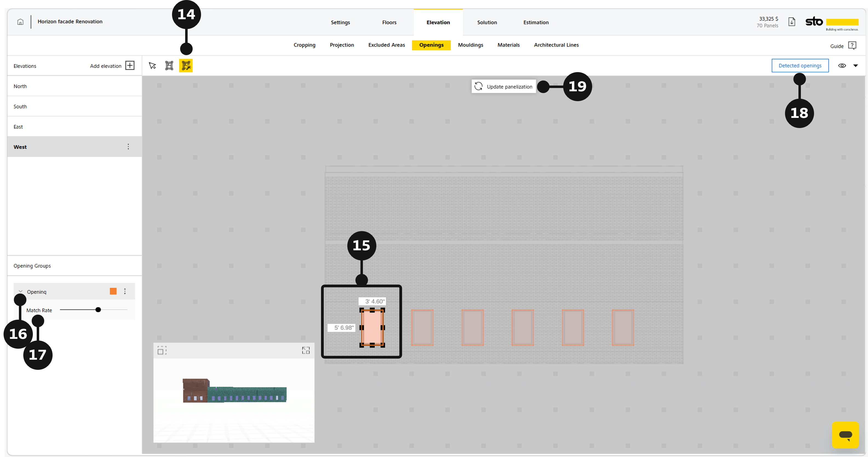Screen dimensions: 868x457
Task: Open the West elevation options menu
Action: click(128, 146)
